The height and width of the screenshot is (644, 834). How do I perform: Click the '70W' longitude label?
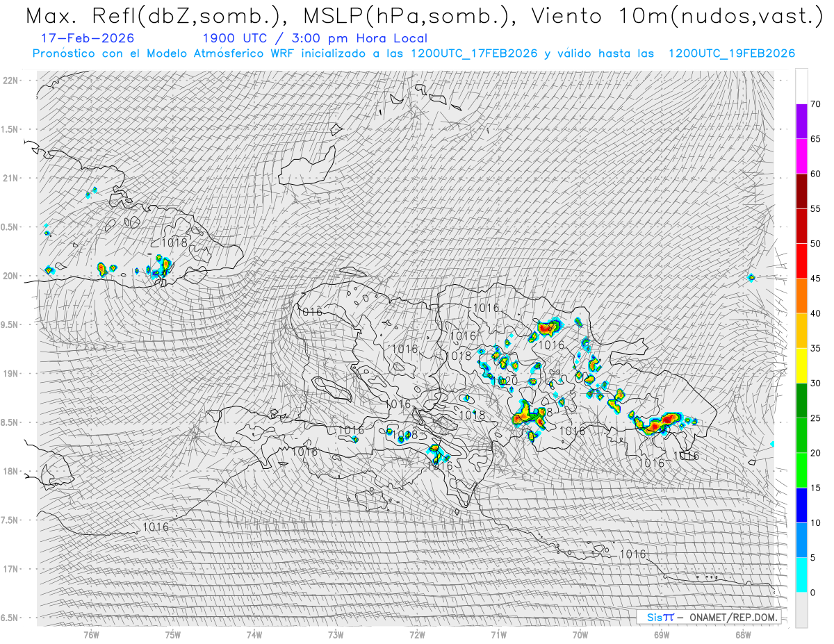coord(580,634)
